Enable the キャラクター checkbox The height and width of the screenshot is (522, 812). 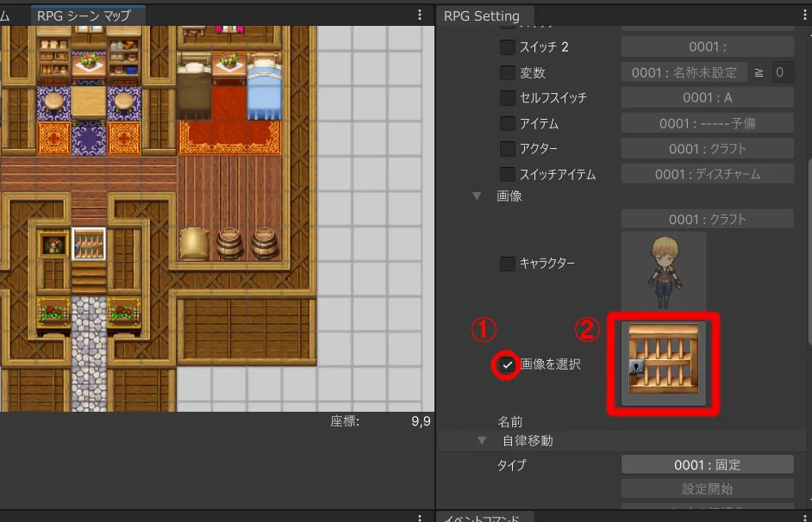(508, 263)
